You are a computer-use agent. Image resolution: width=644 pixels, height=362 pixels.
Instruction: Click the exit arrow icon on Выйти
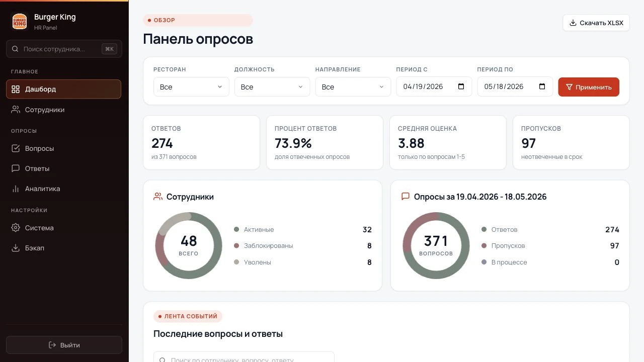[52, 345]
